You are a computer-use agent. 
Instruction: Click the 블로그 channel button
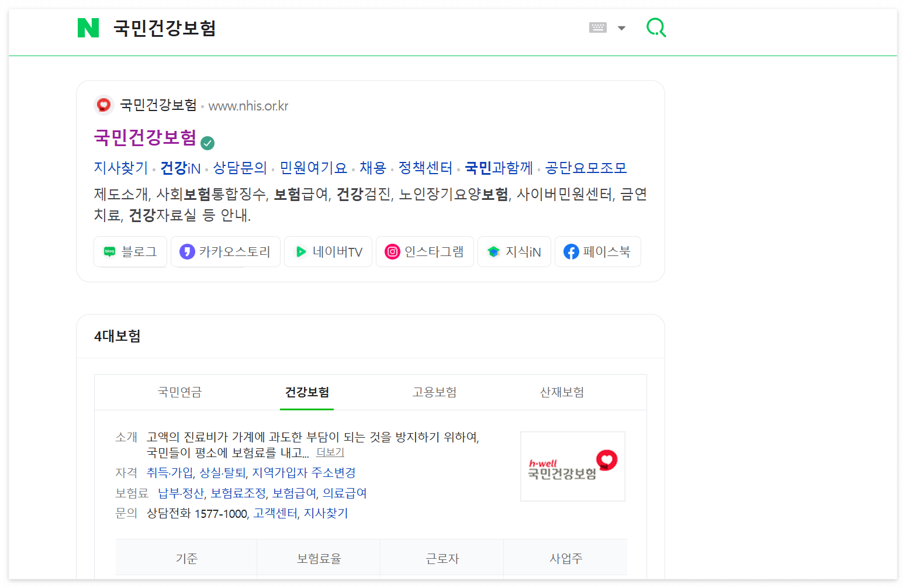click(x=130, y=252)
